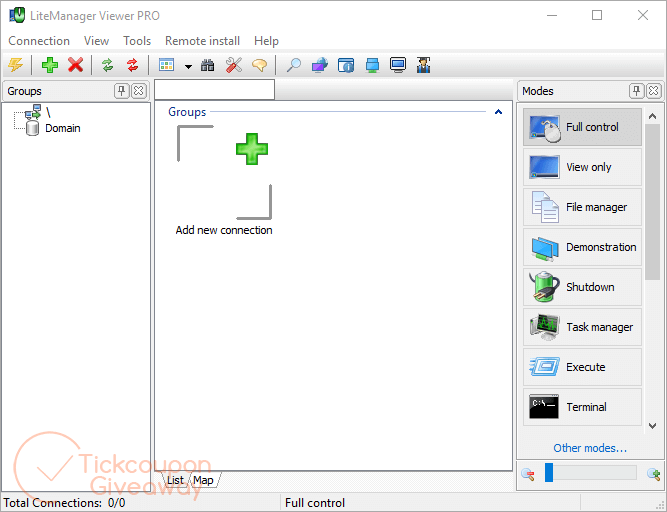Click the zoom in magnifier icon
This screenshot has width=667, height=512.
pyautogui.click(x=654, y=474)
